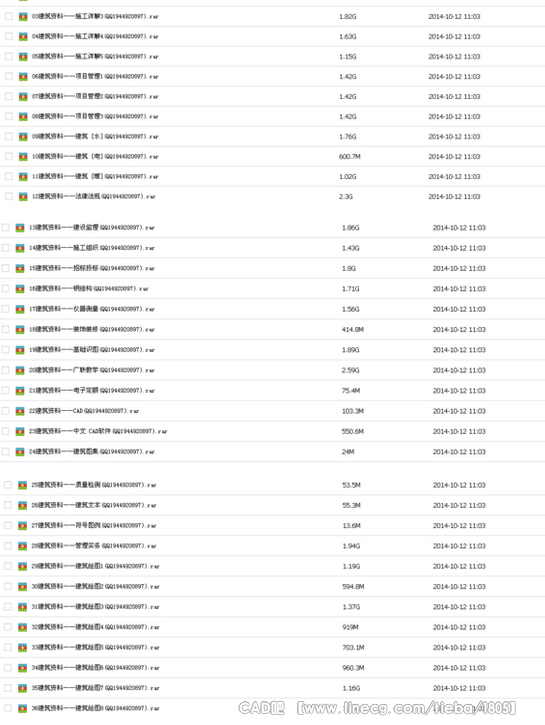Open file name 18 sized 414.8M

point(92,330)
